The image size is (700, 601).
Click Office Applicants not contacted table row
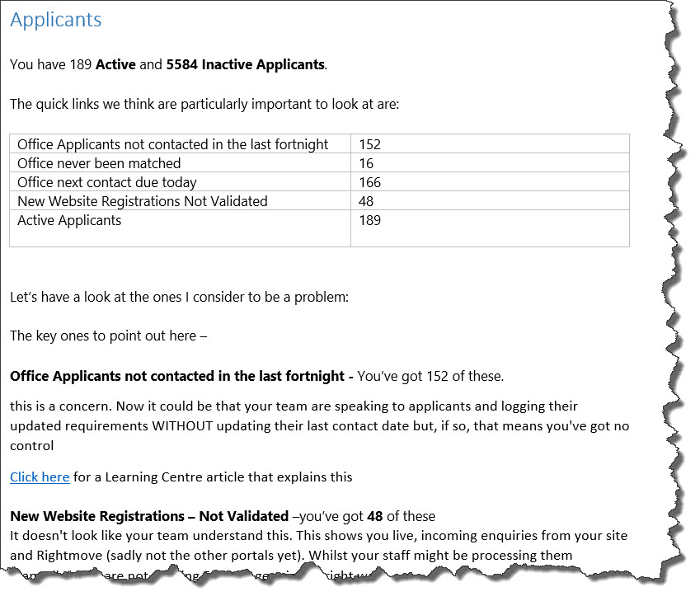click(x=319, y=143)
